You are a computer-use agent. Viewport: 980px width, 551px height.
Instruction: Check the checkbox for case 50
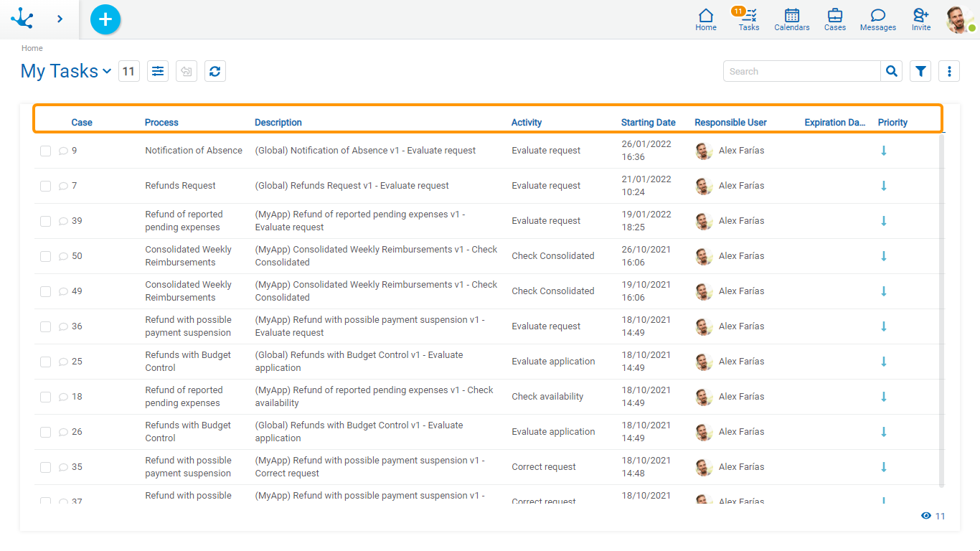(45, 256)
